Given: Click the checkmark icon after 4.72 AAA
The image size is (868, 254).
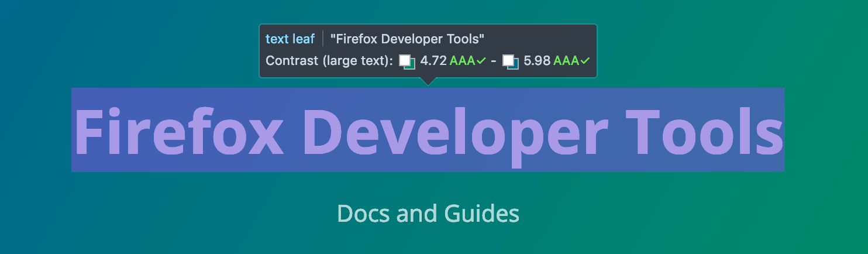Looking at the screenshot, I should tap(481, 61).
